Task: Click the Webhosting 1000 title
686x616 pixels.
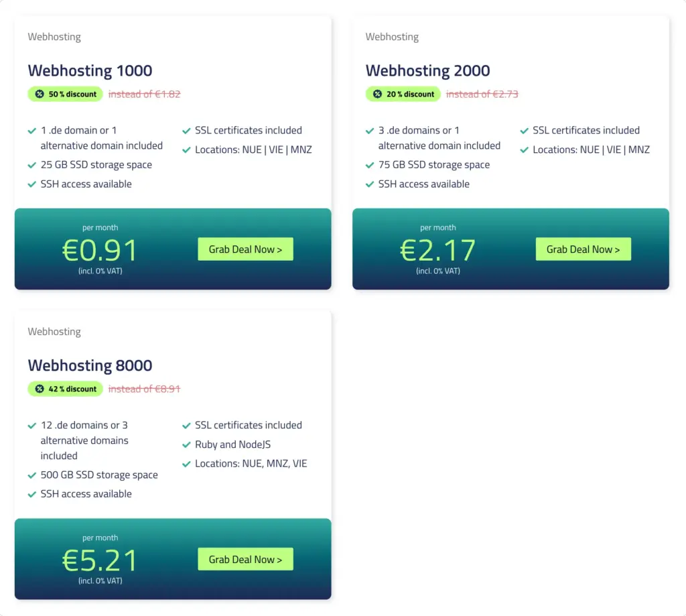Action: coord(90,70)
